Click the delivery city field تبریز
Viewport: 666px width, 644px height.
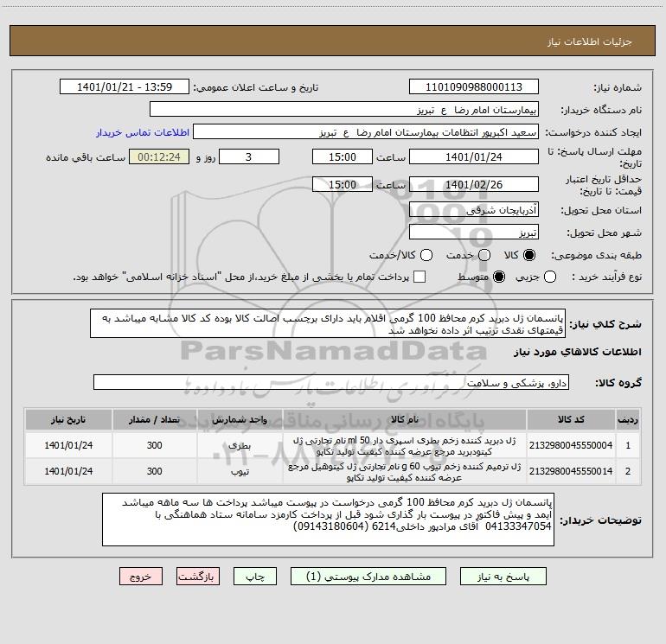pyautogui.click(x=474, y=233)
